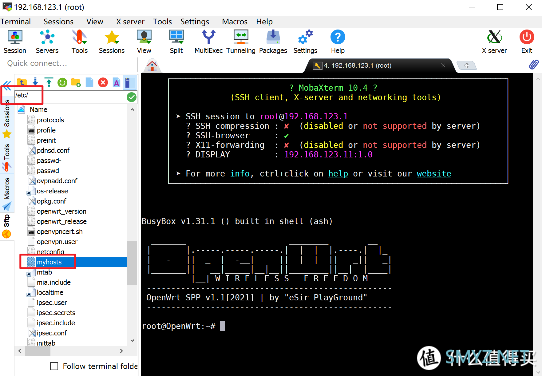Open the X server menu
542x376 pixels.
[x=130, y=21]
